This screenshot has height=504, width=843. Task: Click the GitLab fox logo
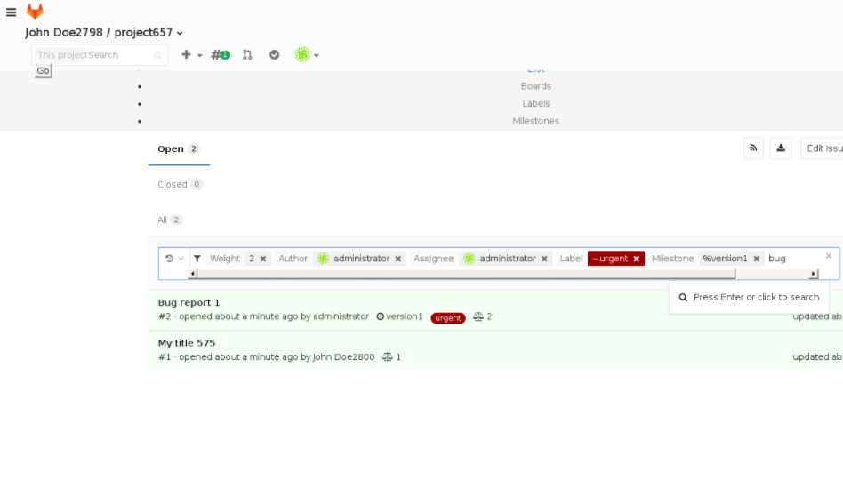[35, 12]
